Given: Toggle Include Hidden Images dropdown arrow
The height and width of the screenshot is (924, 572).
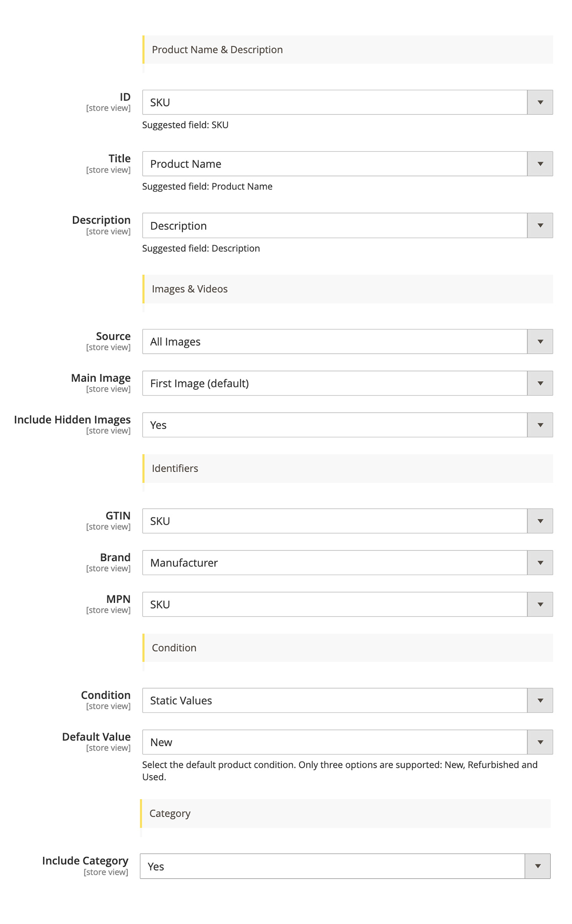Looking at the screenshot, I should click(540, 425).
